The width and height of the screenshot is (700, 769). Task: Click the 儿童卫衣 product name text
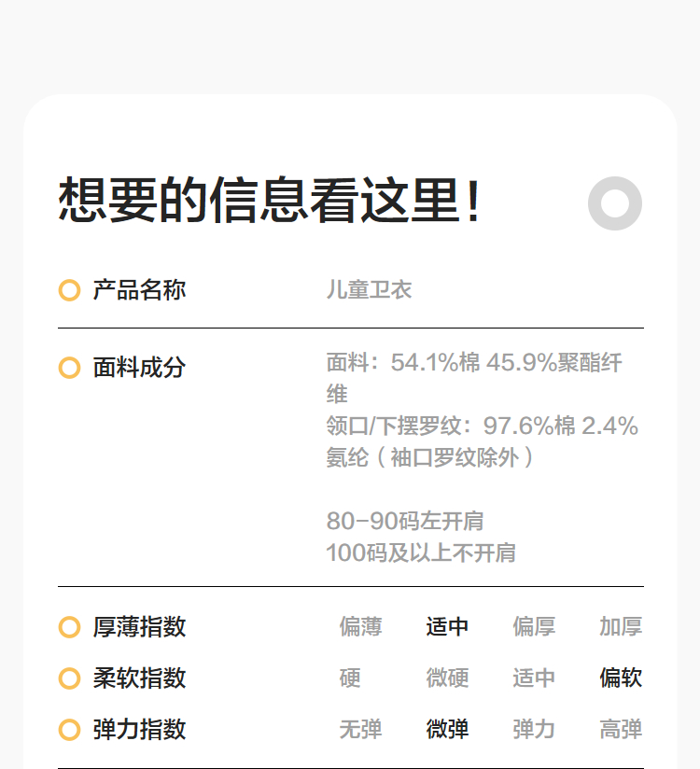(x=369, y=290)
